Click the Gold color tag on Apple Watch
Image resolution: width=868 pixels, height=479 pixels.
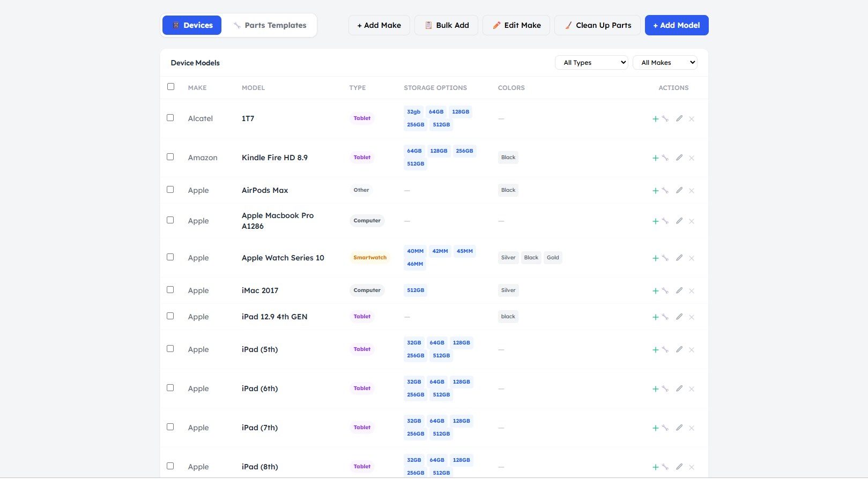[553, 258]
